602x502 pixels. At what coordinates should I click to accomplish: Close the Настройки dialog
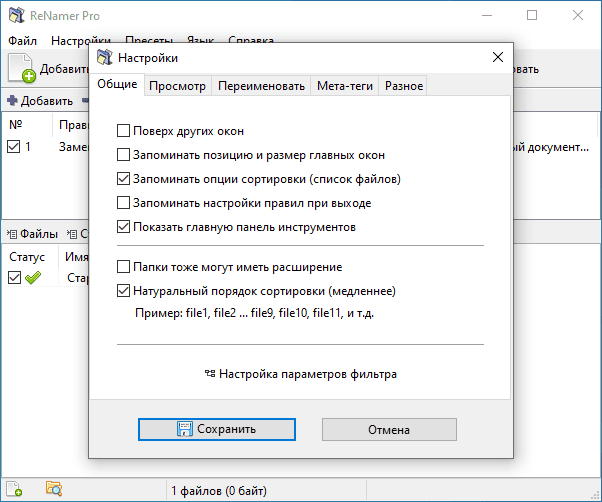click(x=498, y=58)
